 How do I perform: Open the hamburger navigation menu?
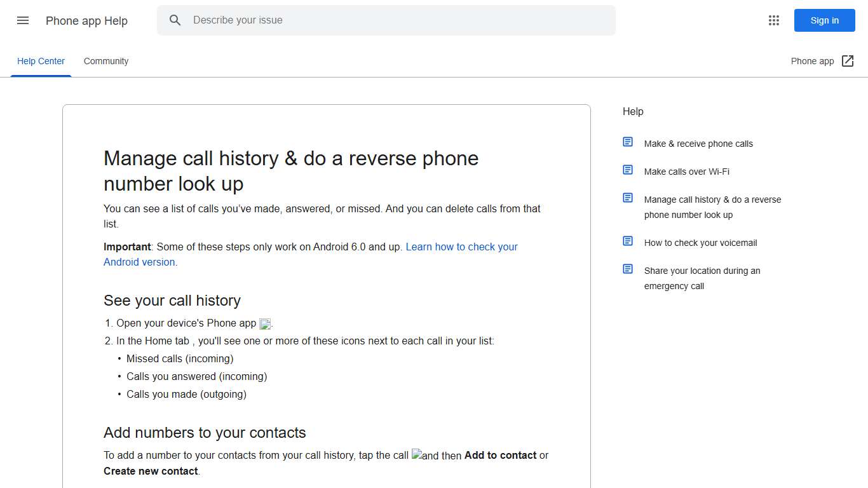[23, 20]
